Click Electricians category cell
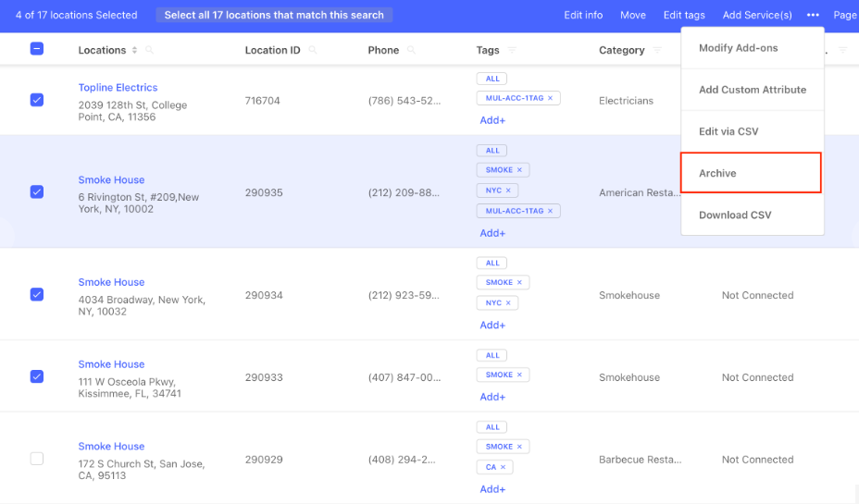The width and height of the screenshot is (859, 504). (626, 101)
